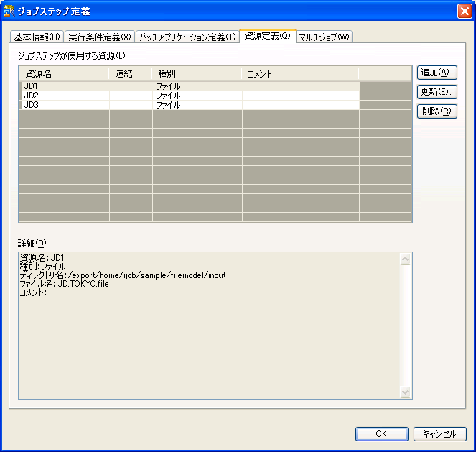This screenshot has height=452, width=476.
Task: Open the 実行条件定義(X) tab
Action: coord(100,37)
